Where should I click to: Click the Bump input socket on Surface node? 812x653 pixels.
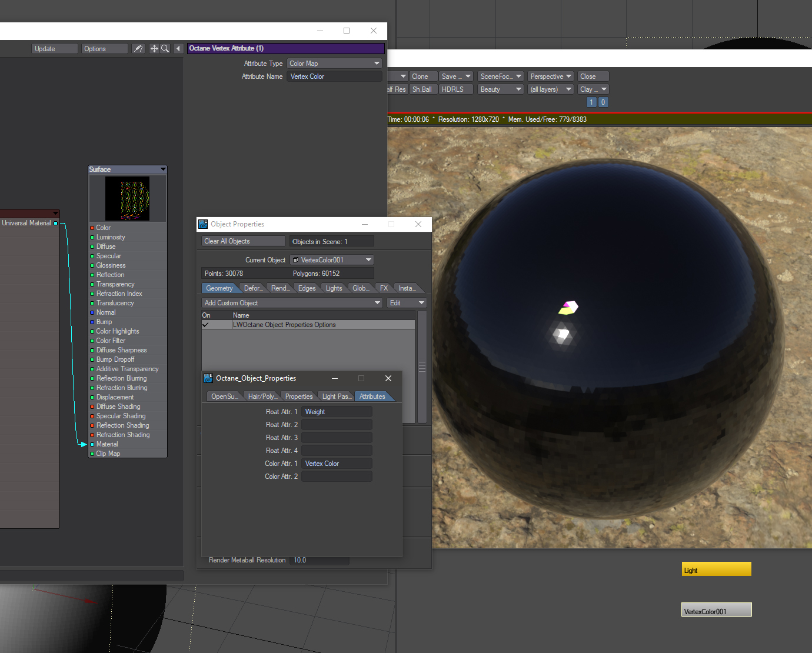(92, 322)
